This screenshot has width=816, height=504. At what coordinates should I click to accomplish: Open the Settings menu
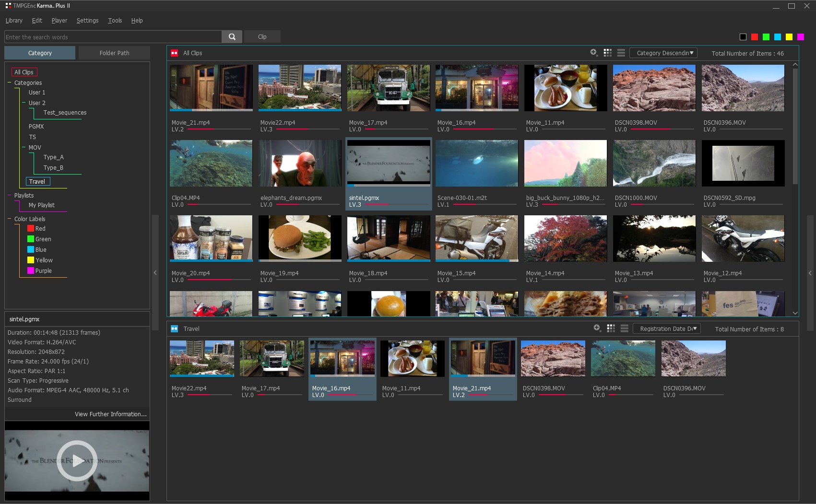click(x=87, y=21)
